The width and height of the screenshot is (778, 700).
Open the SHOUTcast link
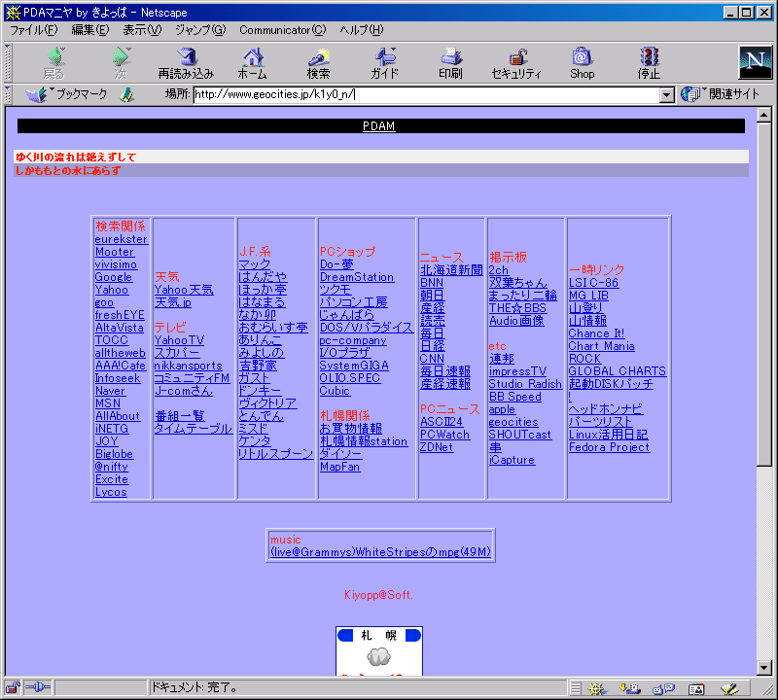click(x=520, y=435)
